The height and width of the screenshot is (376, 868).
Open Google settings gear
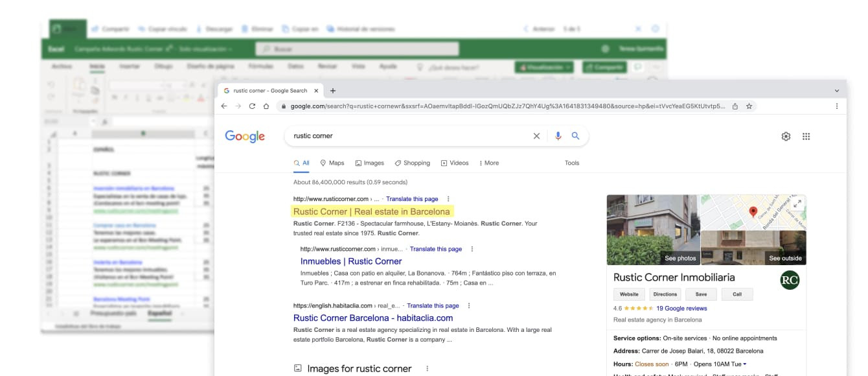coord(786,136)
